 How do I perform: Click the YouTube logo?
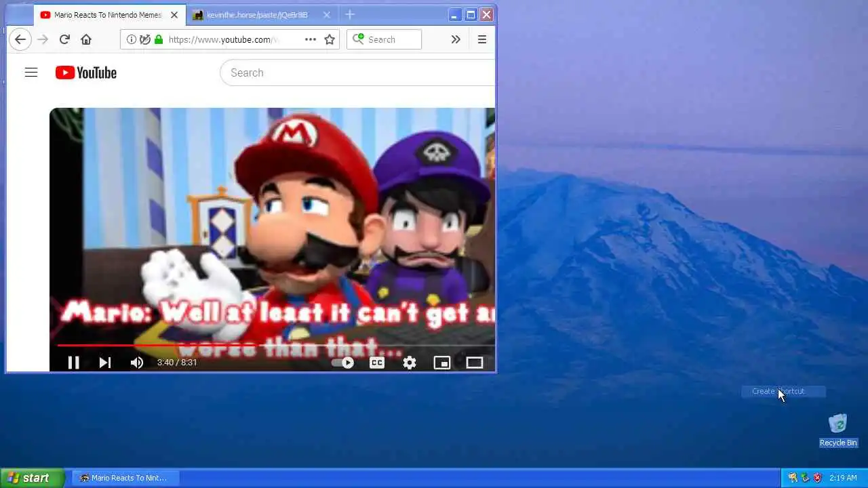[86, 73]
